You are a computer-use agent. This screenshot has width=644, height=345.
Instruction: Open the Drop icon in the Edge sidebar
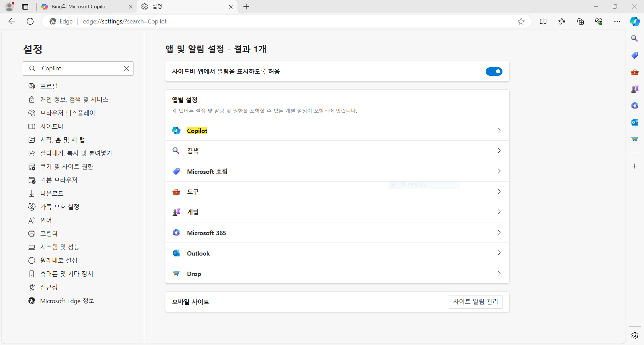pyautogui.click(x=635, y=139)
